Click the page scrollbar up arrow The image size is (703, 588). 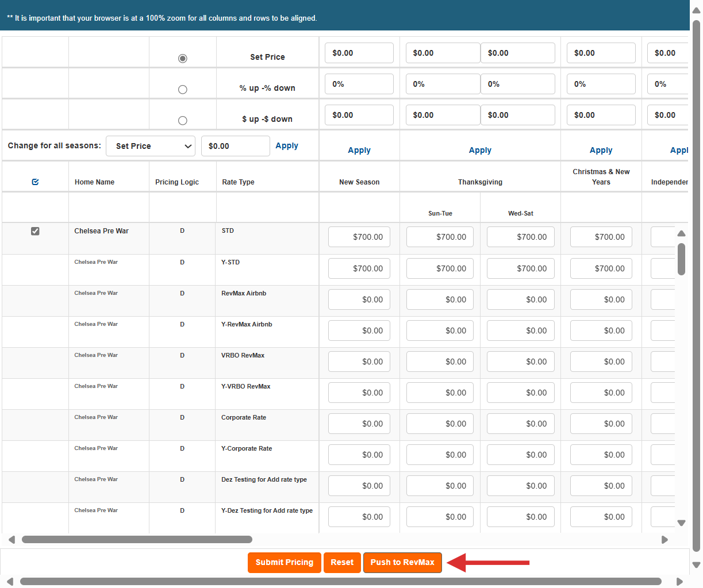point(696,10)
